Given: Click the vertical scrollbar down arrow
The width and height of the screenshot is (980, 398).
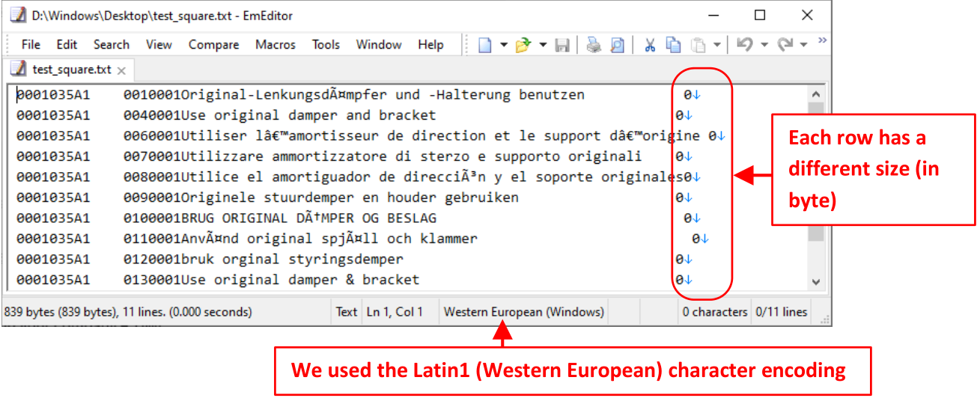Looking at the screenshot, I should point(816,282).
